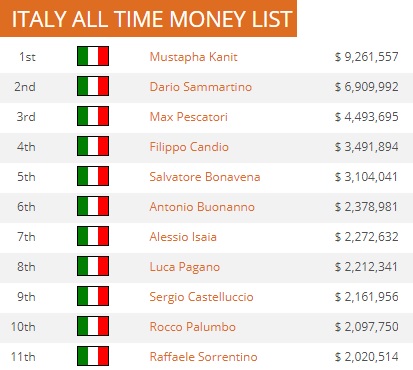Open Dario Sammartino's player link
Image resolution: width=413 pixels, height=370 pixels.
(201, 87)
